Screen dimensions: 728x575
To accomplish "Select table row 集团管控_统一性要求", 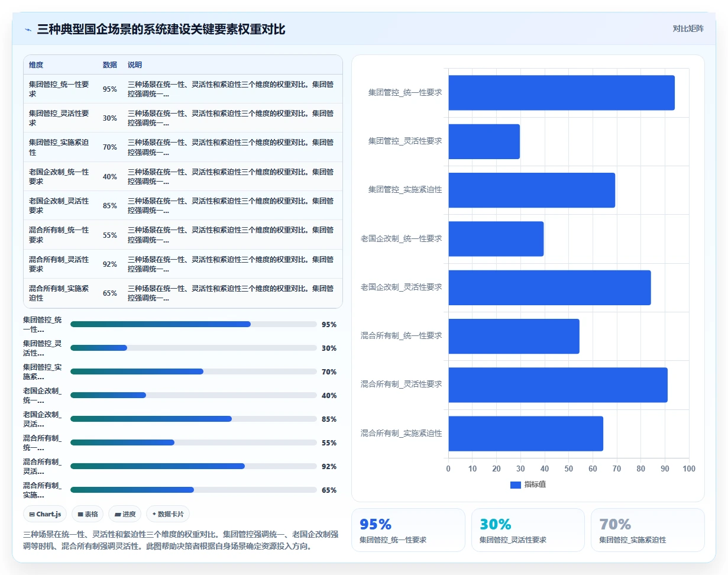I will coord(183,89).
